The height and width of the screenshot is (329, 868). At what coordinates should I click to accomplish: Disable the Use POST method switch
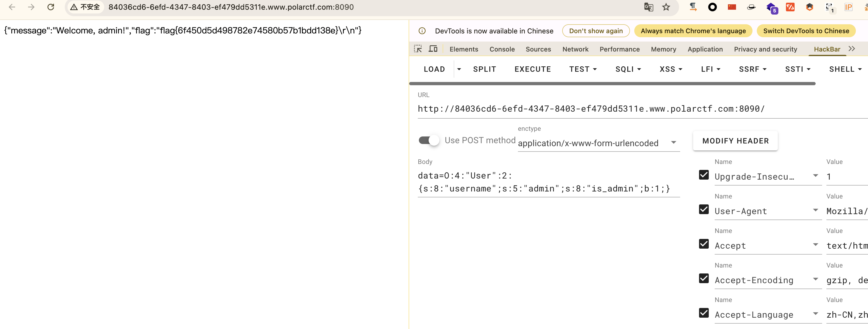pyautogui.click(x=429, y=140)
